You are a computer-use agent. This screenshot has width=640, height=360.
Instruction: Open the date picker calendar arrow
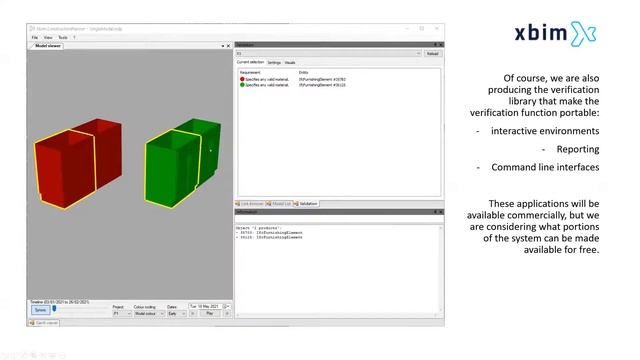[227, 306]
